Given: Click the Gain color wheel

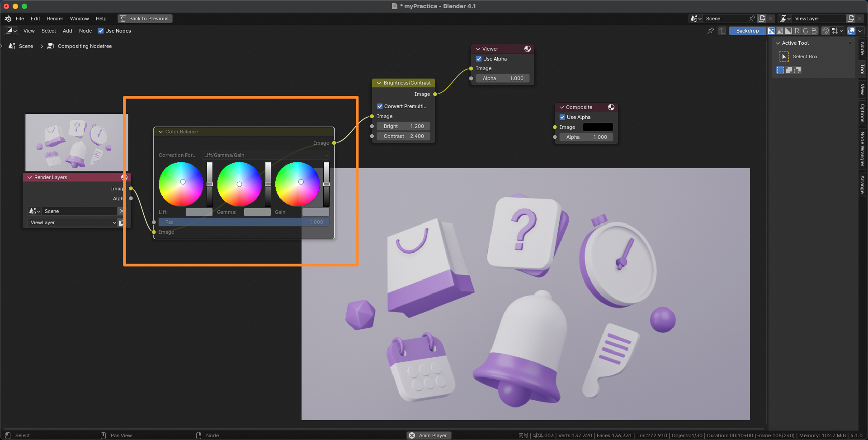Looking at the screenshot, I should pos(297,184).
